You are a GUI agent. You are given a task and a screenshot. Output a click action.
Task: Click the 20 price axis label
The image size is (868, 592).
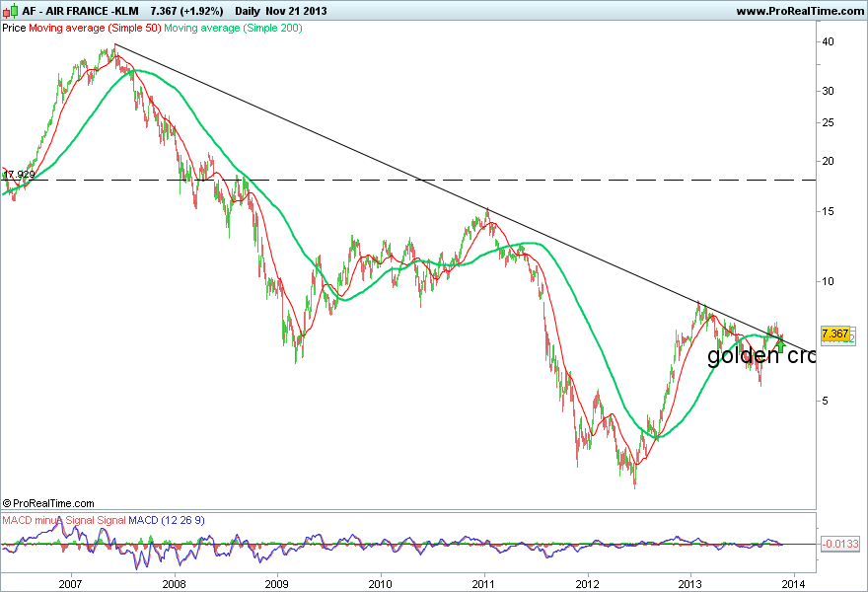pos(829,161)
